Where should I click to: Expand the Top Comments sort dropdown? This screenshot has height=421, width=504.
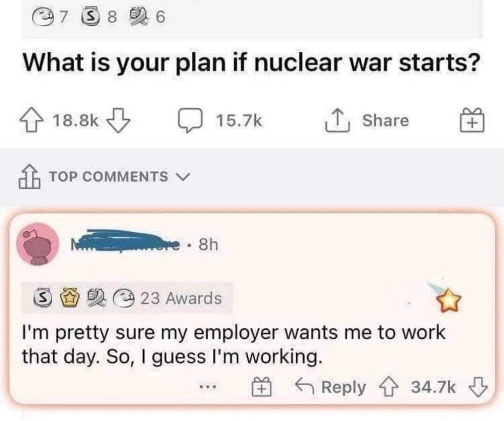pyautogui.click(x=108, y=177)
